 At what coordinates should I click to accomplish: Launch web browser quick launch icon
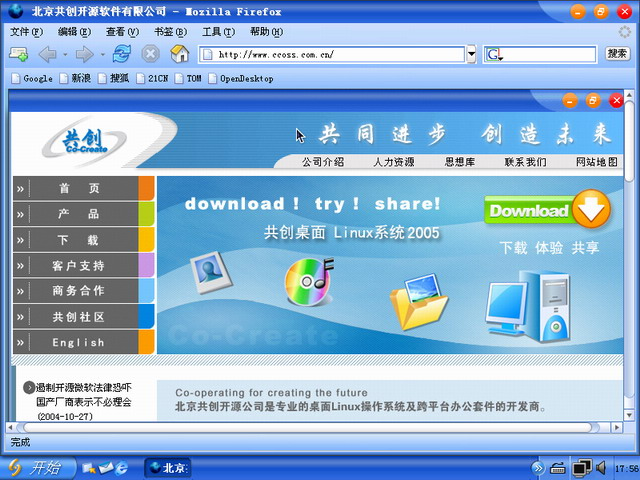(x=122, y=468)
